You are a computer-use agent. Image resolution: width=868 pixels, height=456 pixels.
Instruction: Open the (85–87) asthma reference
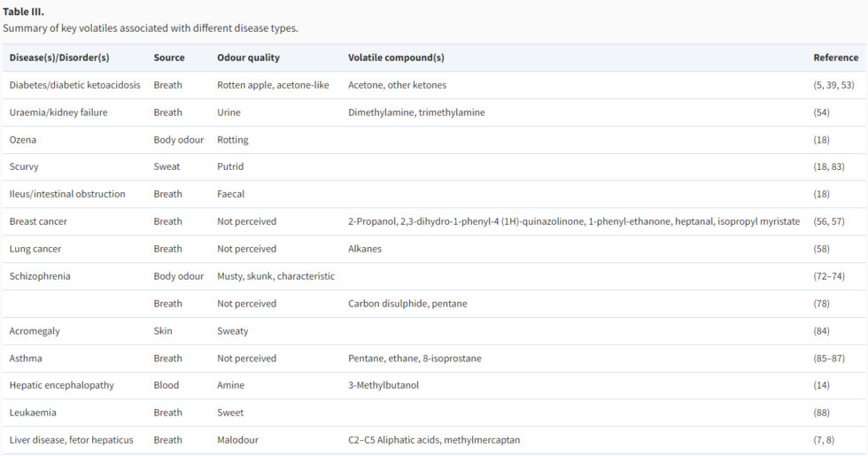tap(829, 359)
